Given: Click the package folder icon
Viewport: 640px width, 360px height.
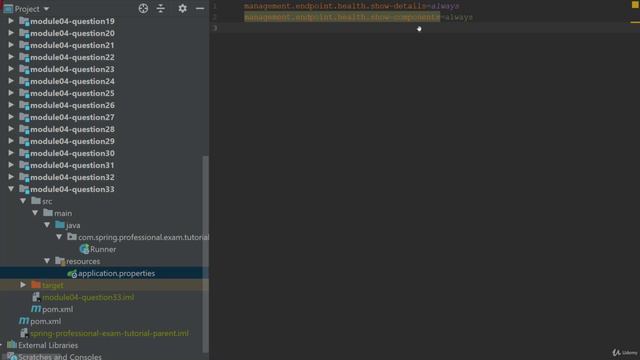Looking at the screenshot, I should pyautogui.click(x=72, y=237).
